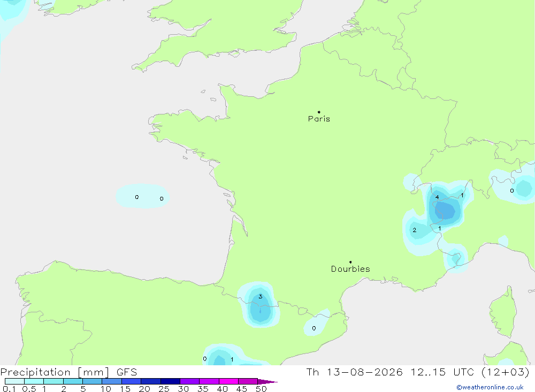Click the 50 legend scale value
The width and height of the screenshot is (535, 392).
pos(262,389)
